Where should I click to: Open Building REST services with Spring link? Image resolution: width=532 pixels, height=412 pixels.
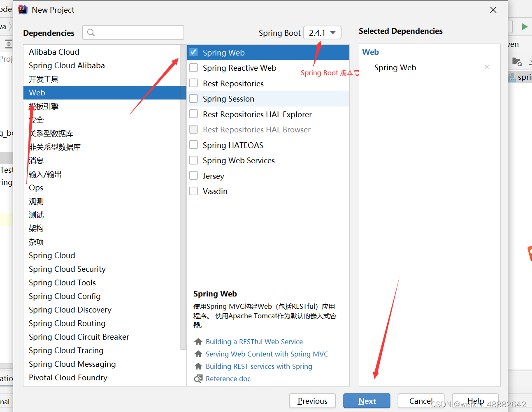coord(259,366)
